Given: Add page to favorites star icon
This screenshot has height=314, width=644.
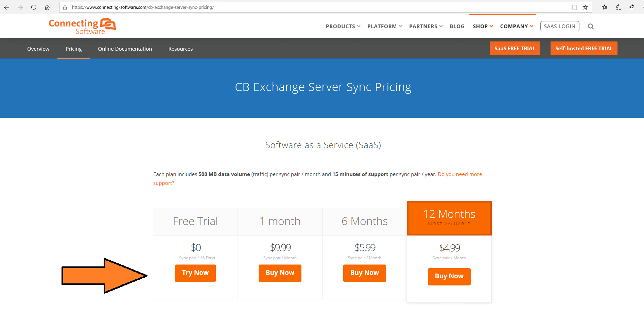Looking at the screenshot, I should coord(585,7).
